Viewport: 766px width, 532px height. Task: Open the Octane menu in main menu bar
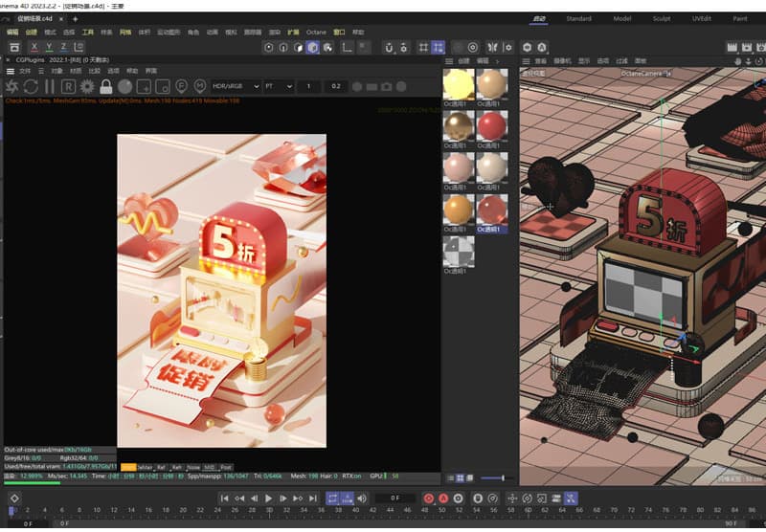316,33
